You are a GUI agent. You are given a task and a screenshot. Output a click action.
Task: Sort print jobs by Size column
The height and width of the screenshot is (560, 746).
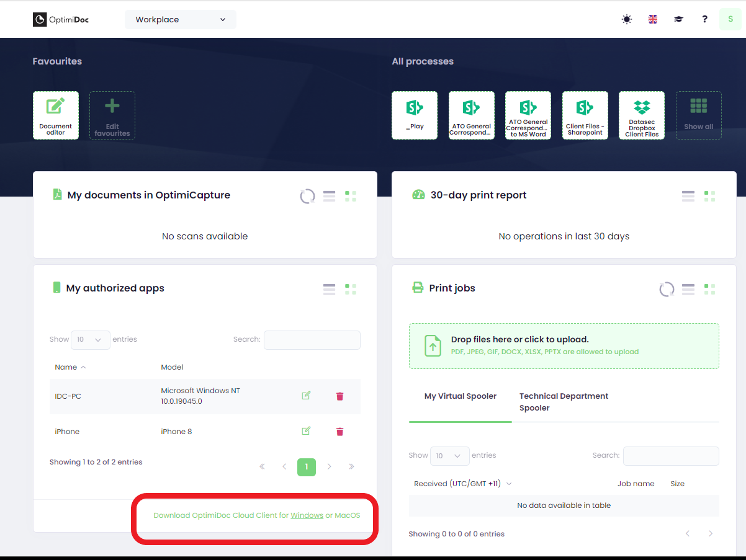(678, 484)
